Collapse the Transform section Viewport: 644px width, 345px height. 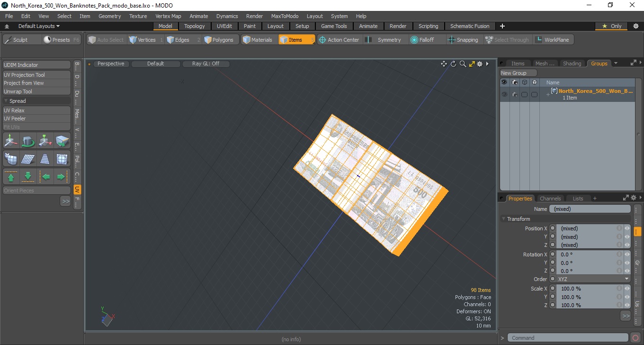coord(503,219)
